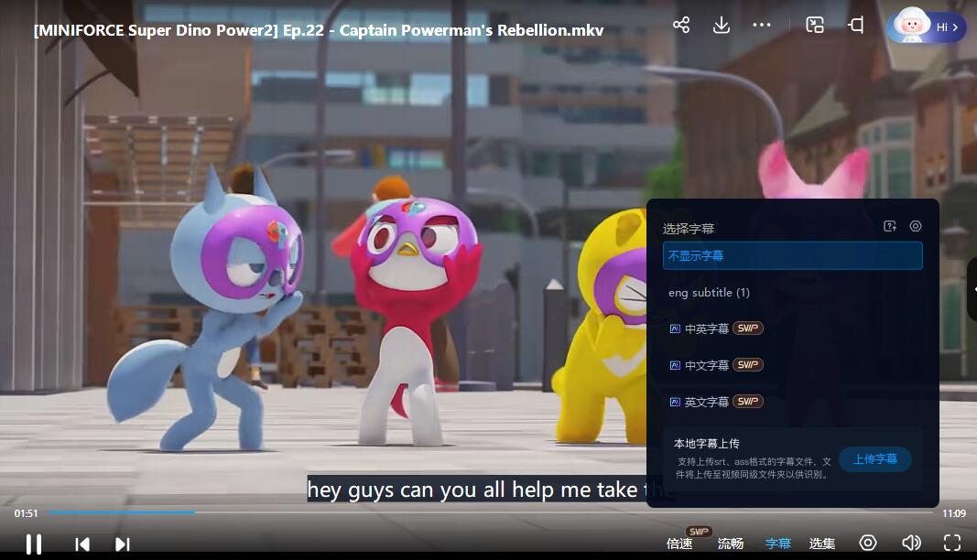
Task: Share the video using the share icon
Action: tap(681, 25)
